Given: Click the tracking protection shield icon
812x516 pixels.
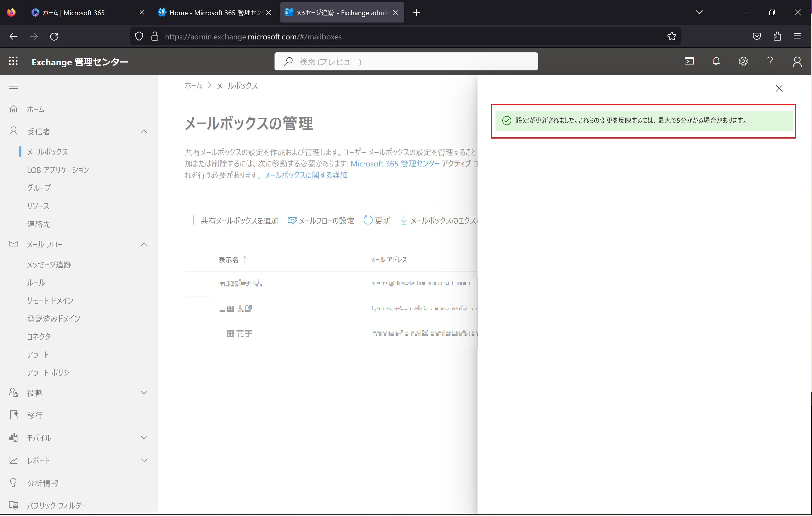Looking at the screenshot, I should coord(139,36).
